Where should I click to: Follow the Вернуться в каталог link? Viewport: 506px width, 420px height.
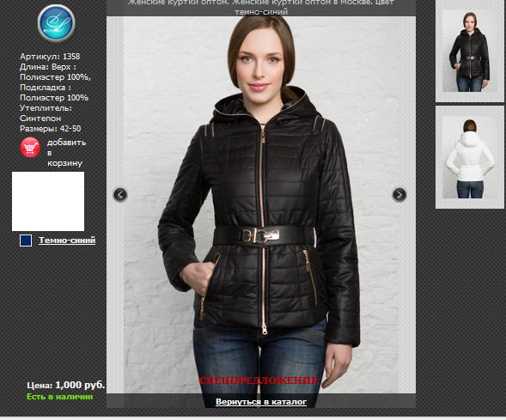pos(261,402)
